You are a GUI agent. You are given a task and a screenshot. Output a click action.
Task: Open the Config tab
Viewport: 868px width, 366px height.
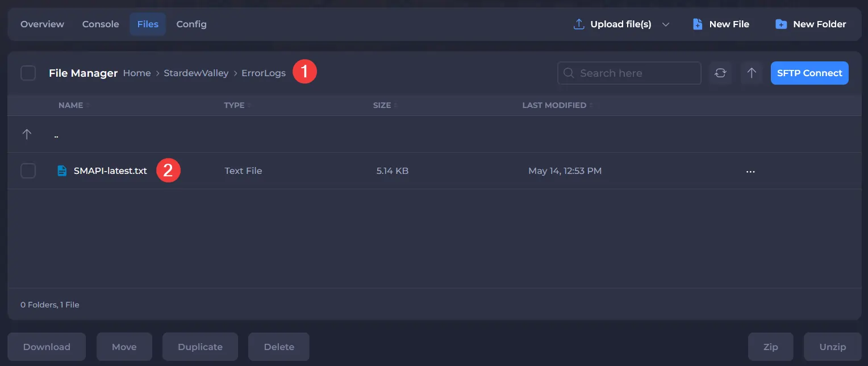click(x=191, y=24)
